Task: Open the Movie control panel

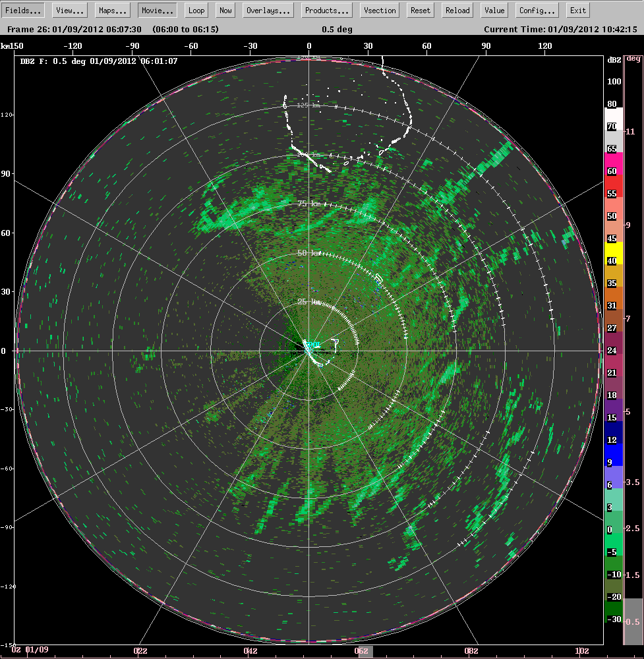Action: pyautogui.click(x=157, y=10)
